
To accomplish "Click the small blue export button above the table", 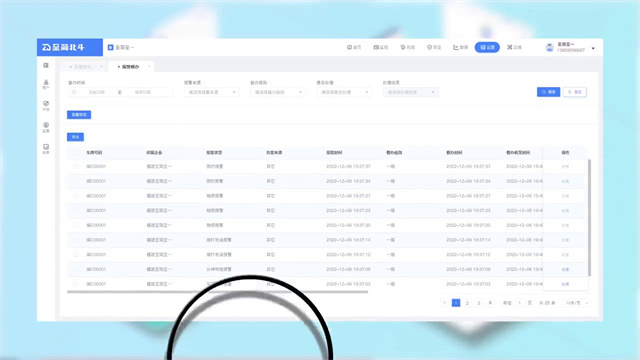I will pyautogui.click(x=76, y=137).
